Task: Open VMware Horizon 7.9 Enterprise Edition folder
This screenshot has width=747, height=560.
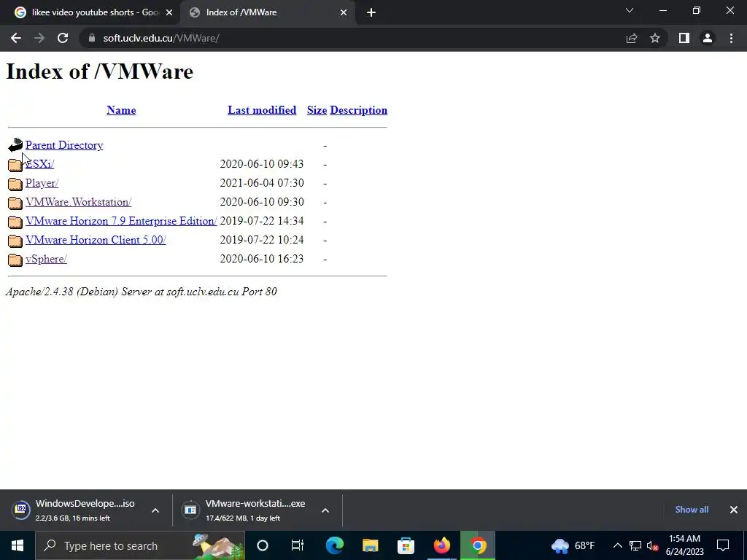Action: point(121,222)
